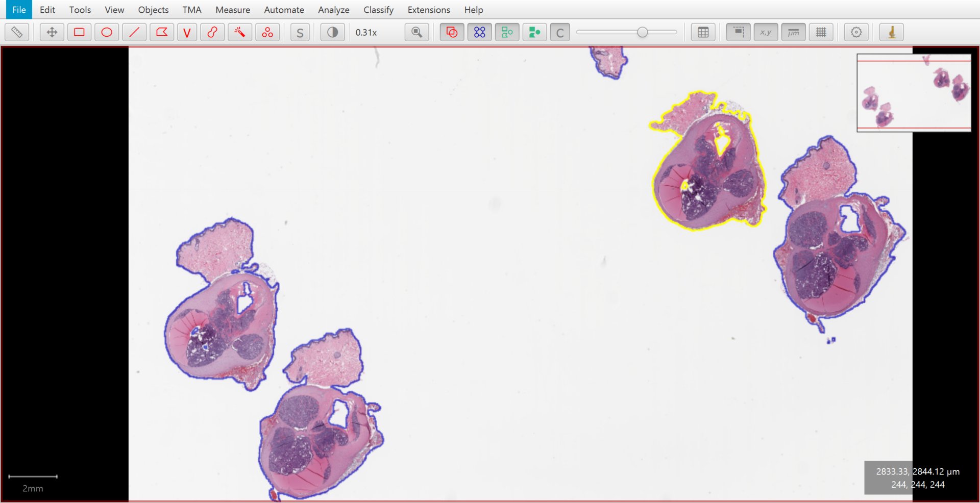Toggle the slide overview display
This screenshot has height=503, width=980.
[738, 32]
